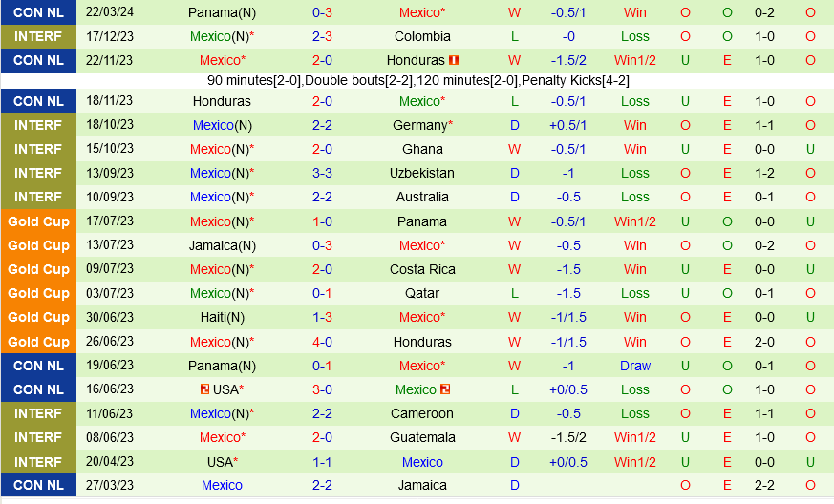Click the Gold Cup label on 17/07/23 row
The height and width of the screenshot is (504, 834).
point(38,221)
